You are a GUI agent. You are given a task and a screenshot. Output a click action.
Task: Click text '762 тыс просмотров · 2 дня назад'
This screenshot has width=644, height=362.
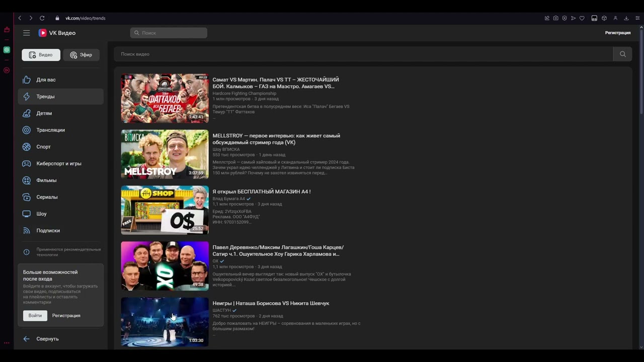tap(248, 316)
